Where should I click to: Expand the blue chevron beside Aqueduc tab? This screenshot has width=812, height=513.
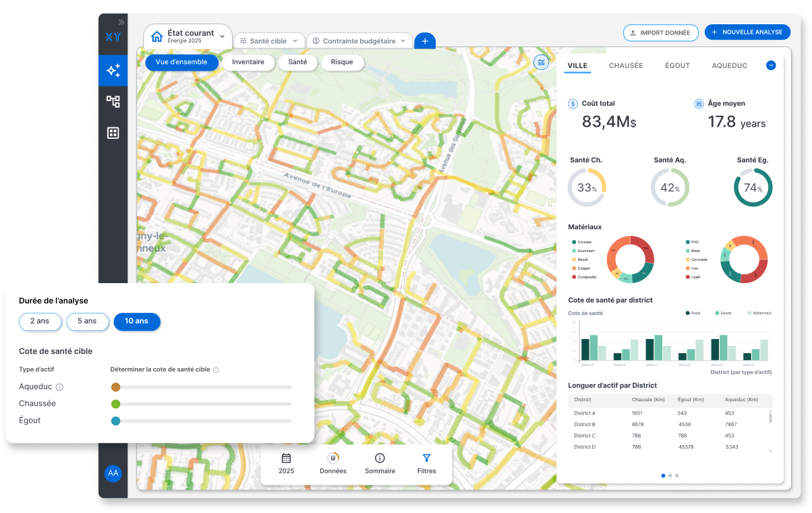[x=771, y=65]
